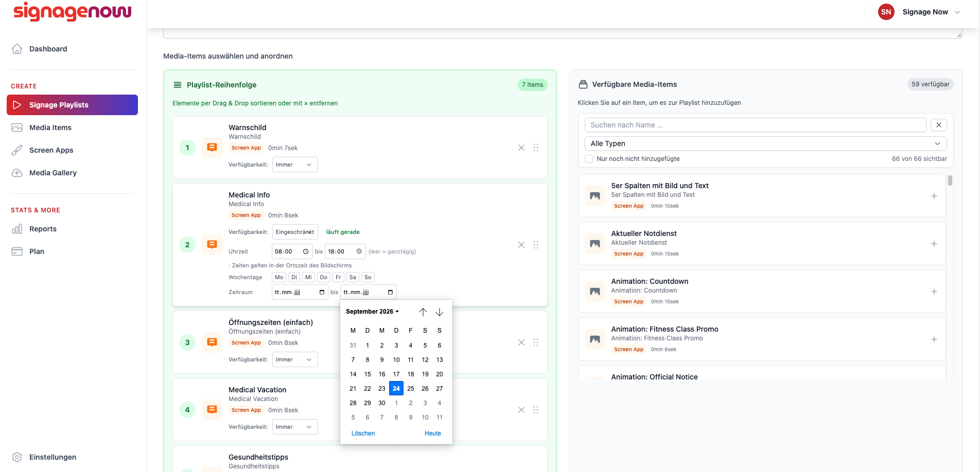Image resolution: width=980 pixels, height=472 pixels.
Task: Remove Medical Info item from playlist
Action: [521, 245]
